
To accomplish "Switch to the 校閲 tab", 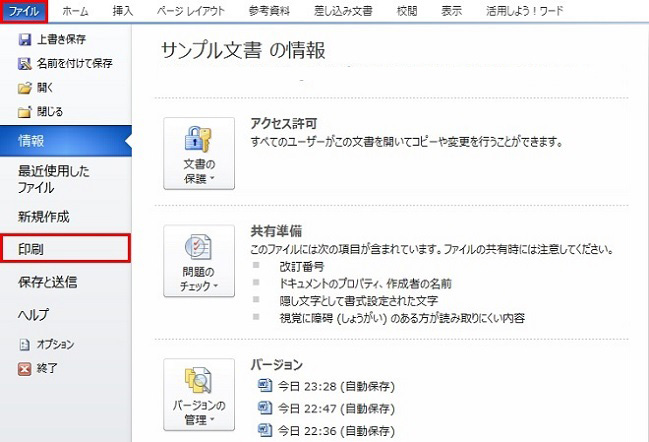I will (407, 11).
